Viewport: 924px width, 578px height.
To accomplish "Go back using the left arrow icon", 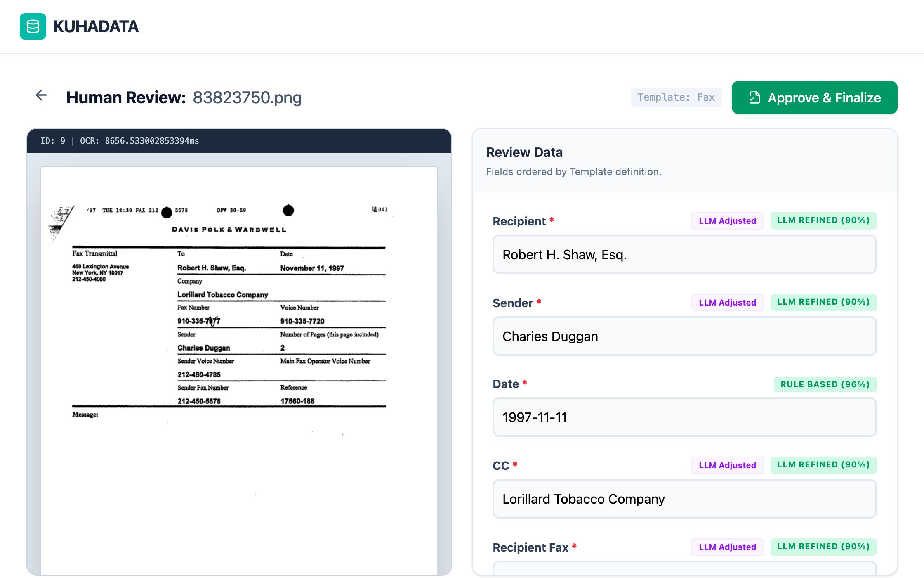I will click(41, 95).
